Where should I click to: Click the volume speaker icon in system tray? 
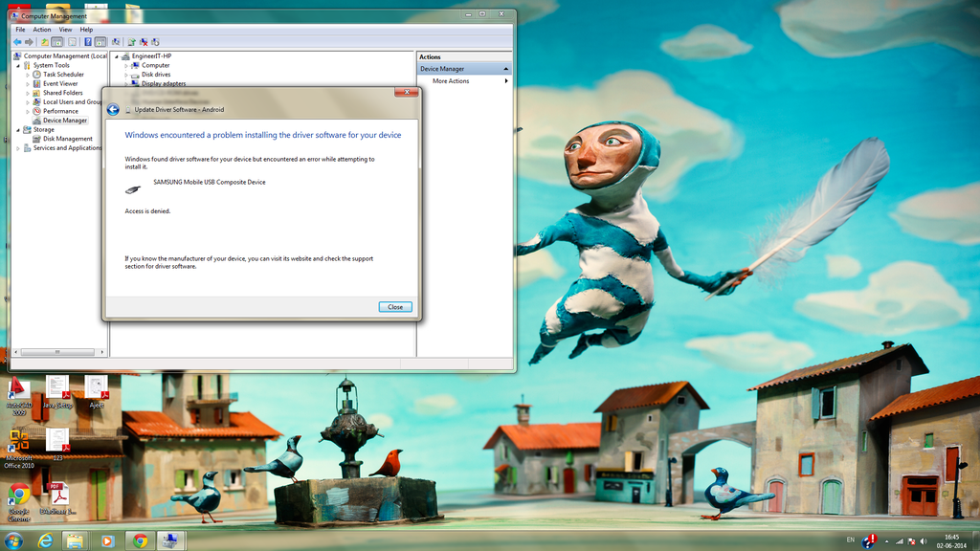click(x=924, y=541)
